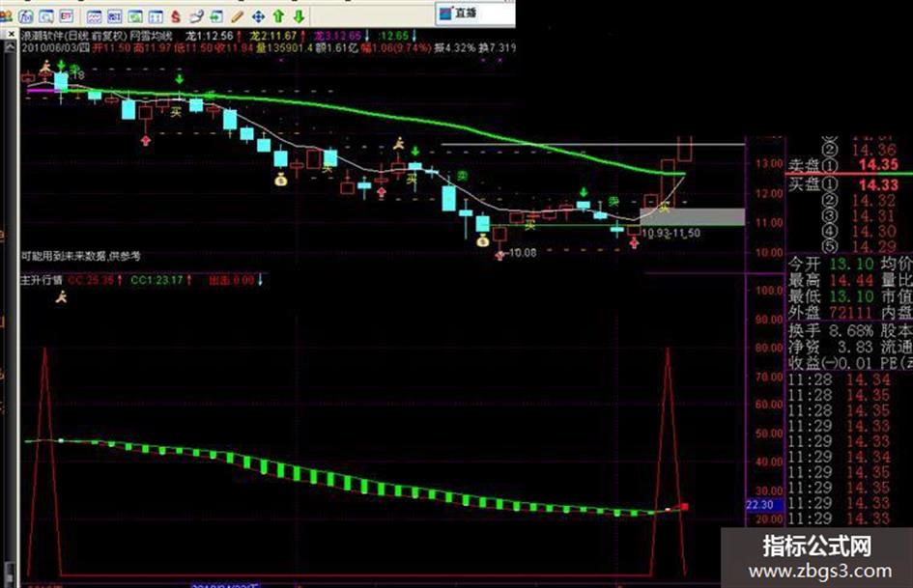Click the 浪潮软件 stock title text
This screenshot has height=588, width=913.
(x=42, y=36)
